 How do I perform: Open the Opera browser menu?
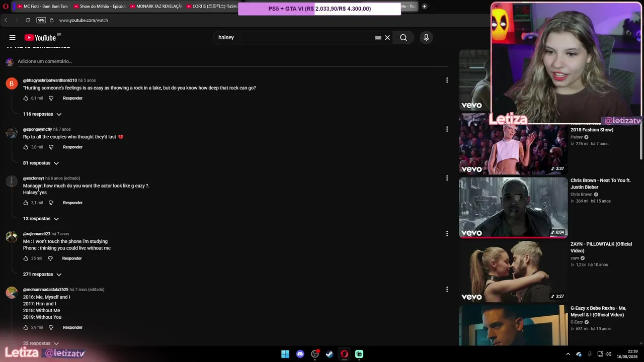coord(6,7)
